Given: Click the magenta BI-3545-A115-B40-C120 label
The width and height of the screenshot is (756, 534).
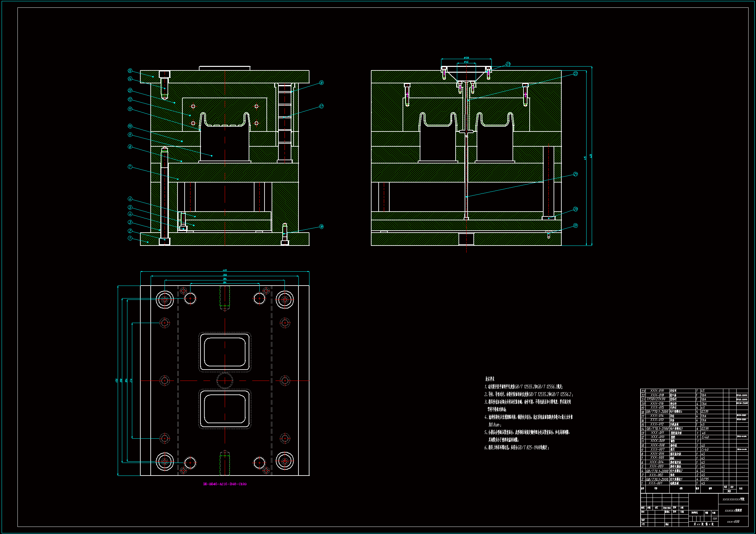Looking at the screenshot, I should [224, 484].
